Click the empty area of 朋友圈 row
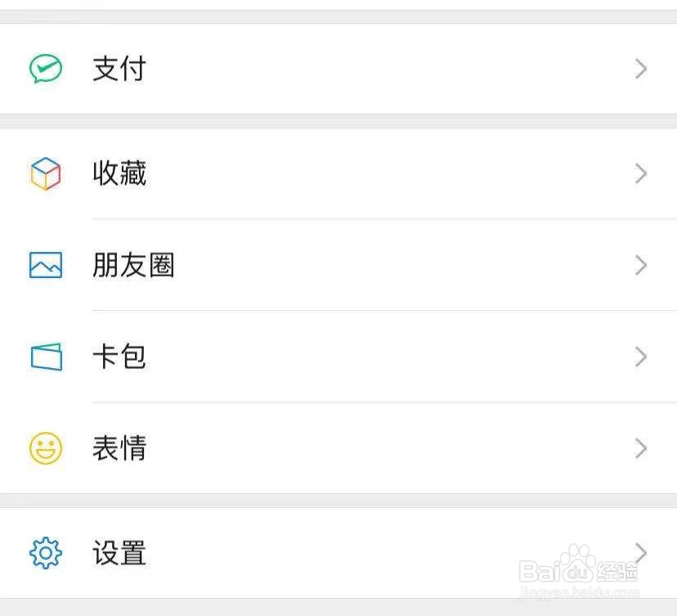 (401, 265)
